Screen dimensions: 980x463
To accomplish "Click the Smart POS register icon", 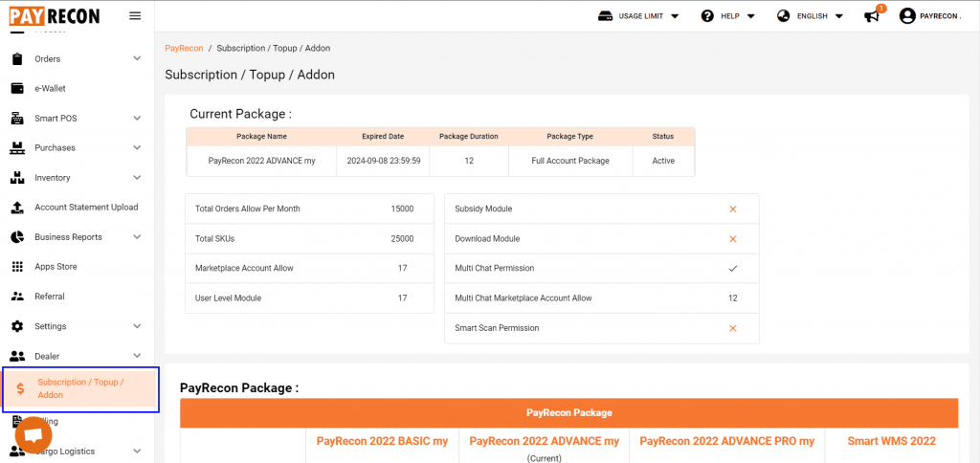I will [x=17, y=118].
